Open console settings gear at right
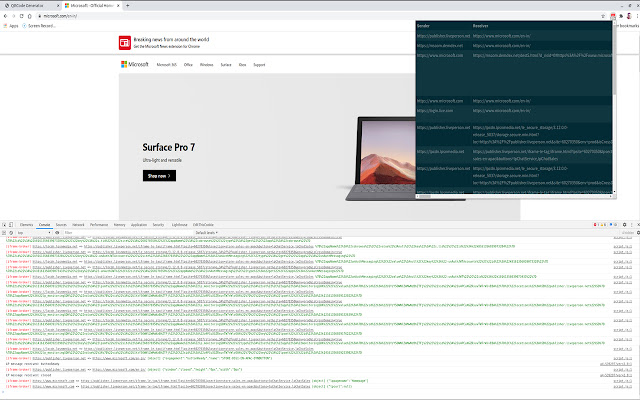The width and height of the screenshot is (640, 400). point(638,233)
